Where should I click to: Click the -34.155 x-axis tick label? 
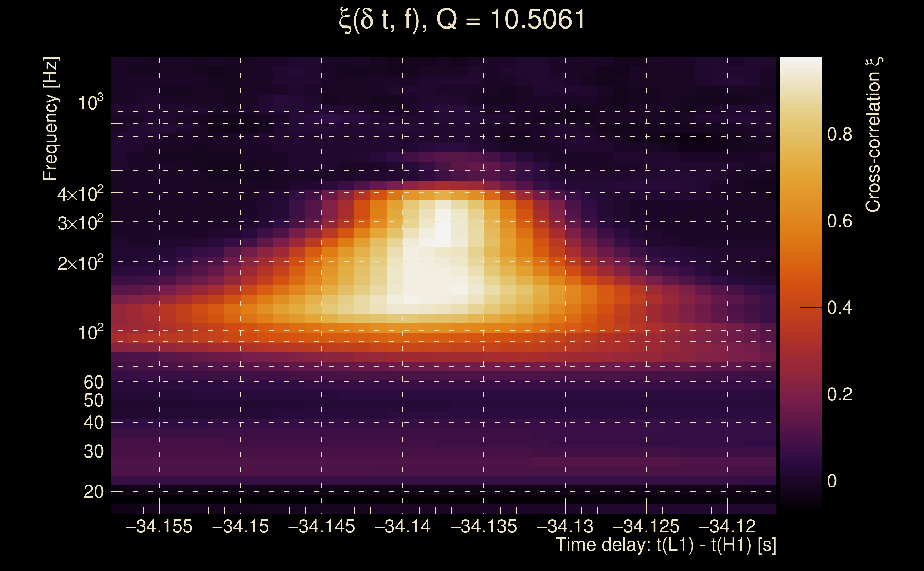tap(159, 527)
